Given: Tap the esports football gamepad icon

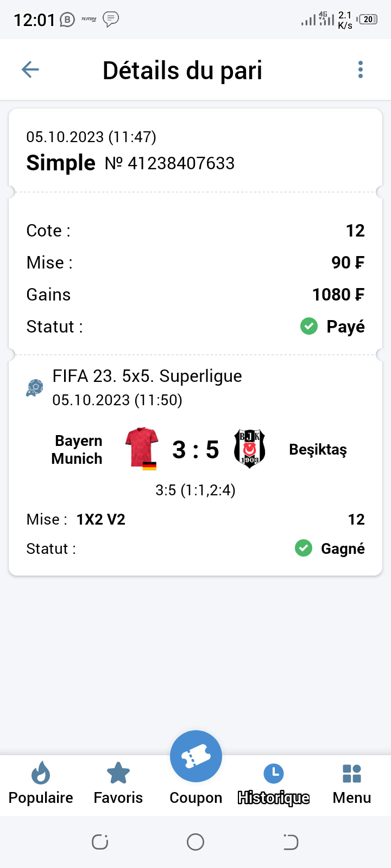Looking at the screenshot, I should click(35, 387).
